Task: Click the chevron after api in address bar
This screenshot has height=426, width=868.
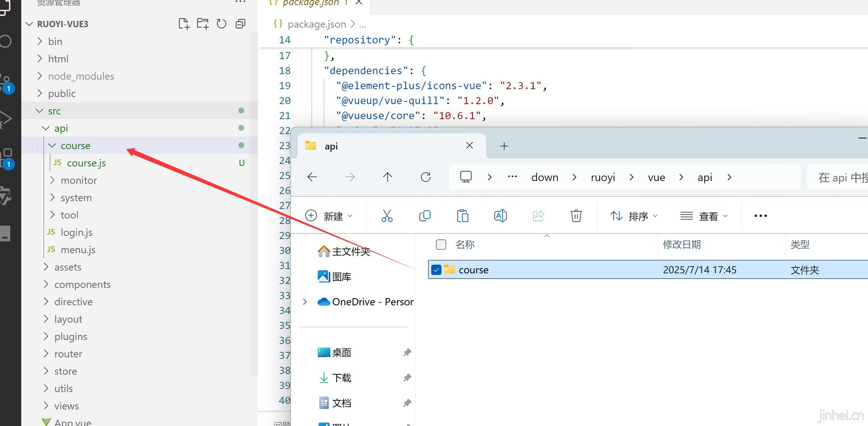Action: 729,177
